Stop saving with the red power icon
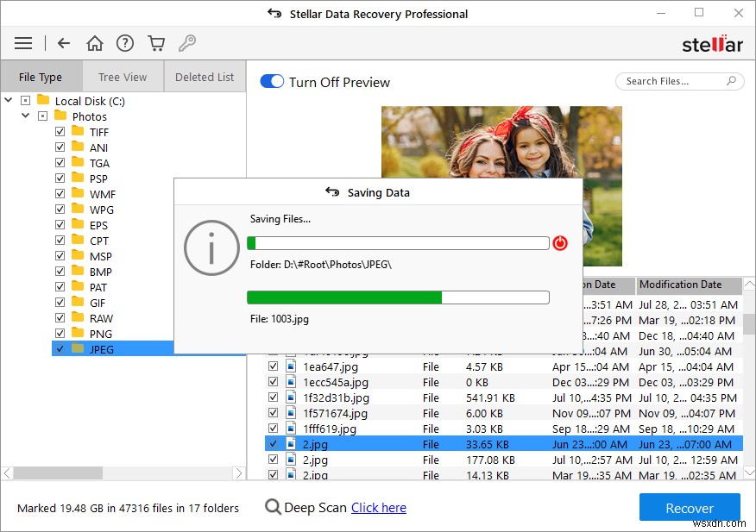Image resolution: width=756 pixels, height=532 pixels. (559, 243)
